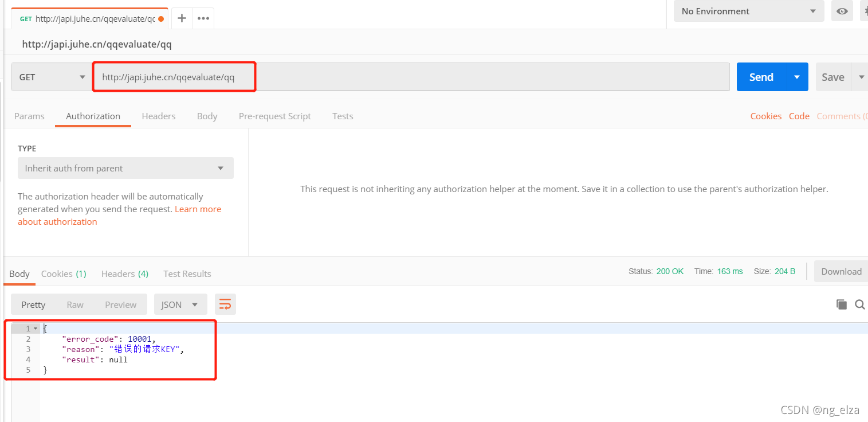The height and width of the screenshot is (422, 868).
Task: Switch response view to Raw
Action: click(x=75, y=304)
